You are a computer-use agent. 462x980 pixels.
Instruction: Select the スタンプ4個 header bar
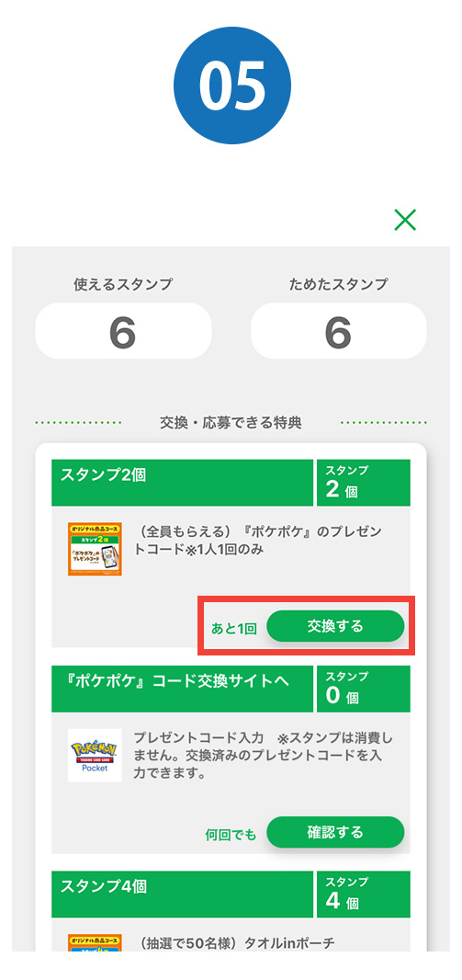182,895
